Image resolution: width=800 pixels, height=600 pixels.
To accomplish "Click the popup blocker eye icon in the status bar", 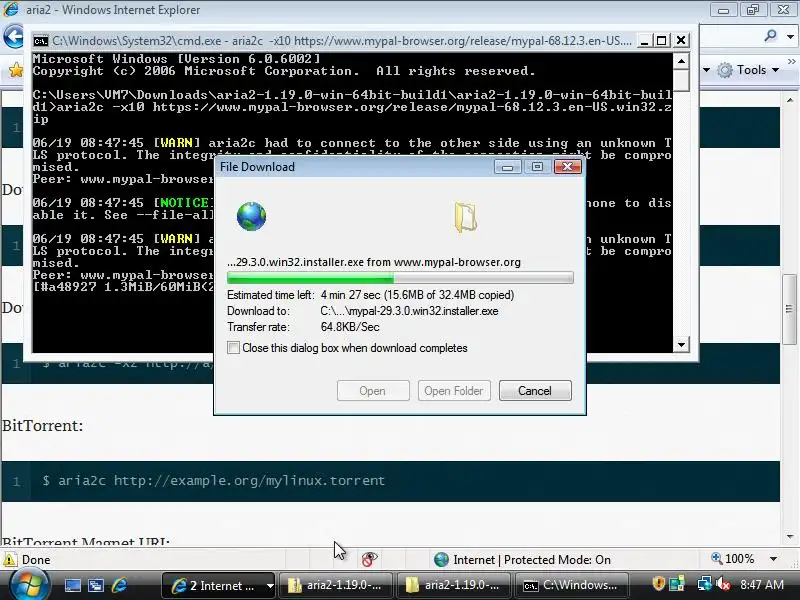I will click(x=369, y=559).
